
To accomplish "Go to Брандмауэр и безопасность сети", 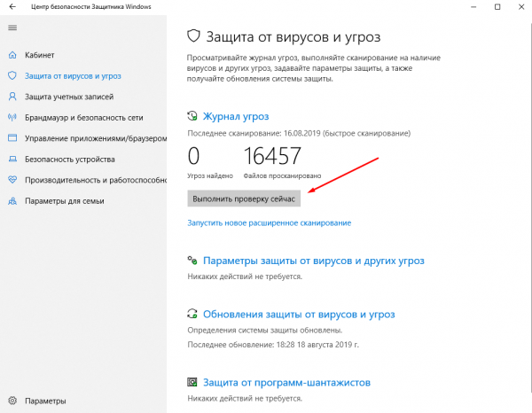I will click(x=84, y=118).
